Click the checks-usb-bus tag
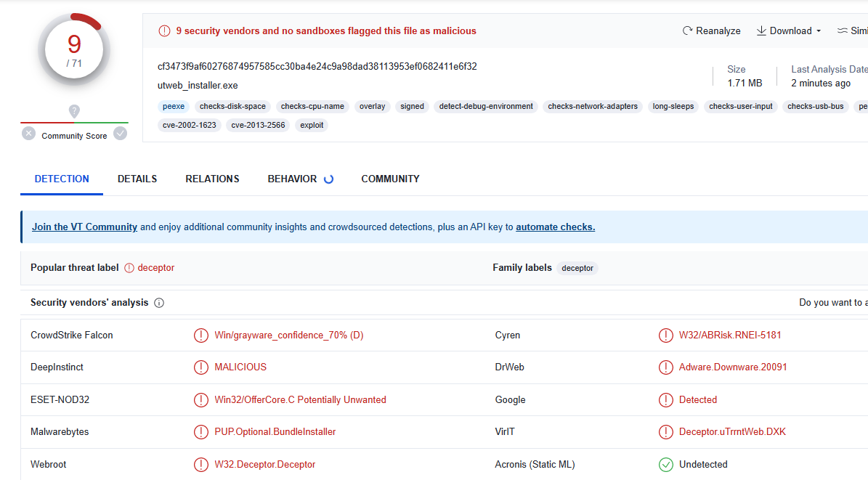Screen dimensions: 868x480 (816, 106)
